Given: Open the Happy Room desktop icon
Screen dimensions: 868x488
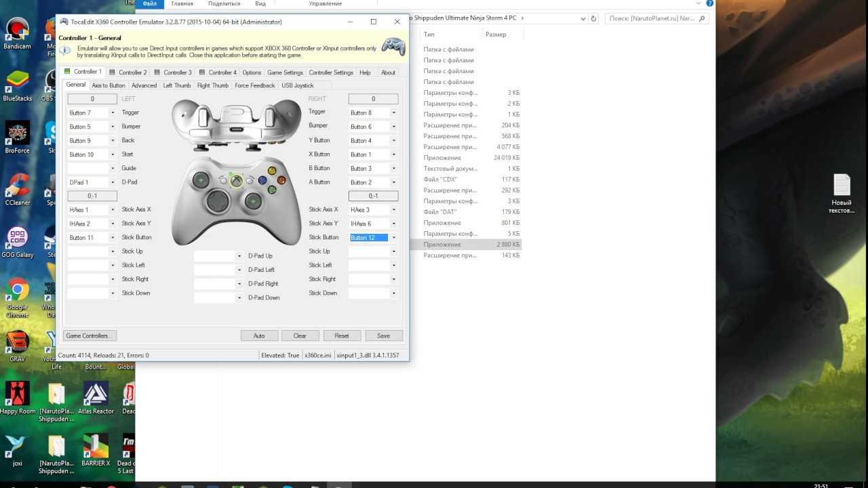Looking at the screenshot, I should click(18, 398).
